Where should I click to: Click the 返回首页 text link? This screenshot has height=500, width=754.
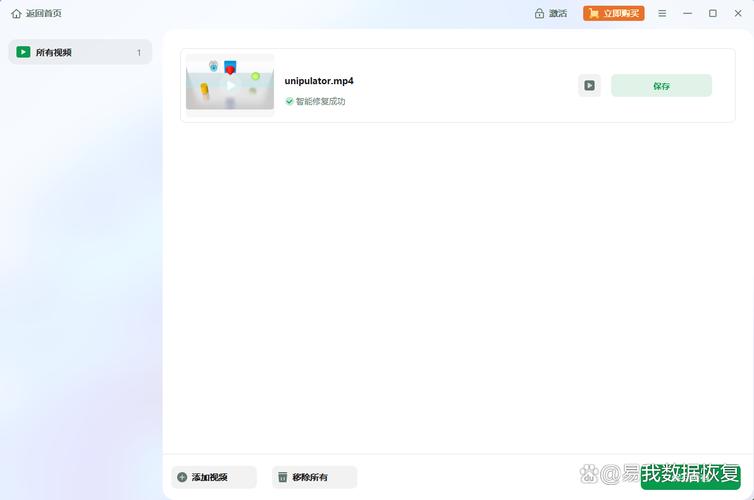[43, 14]
